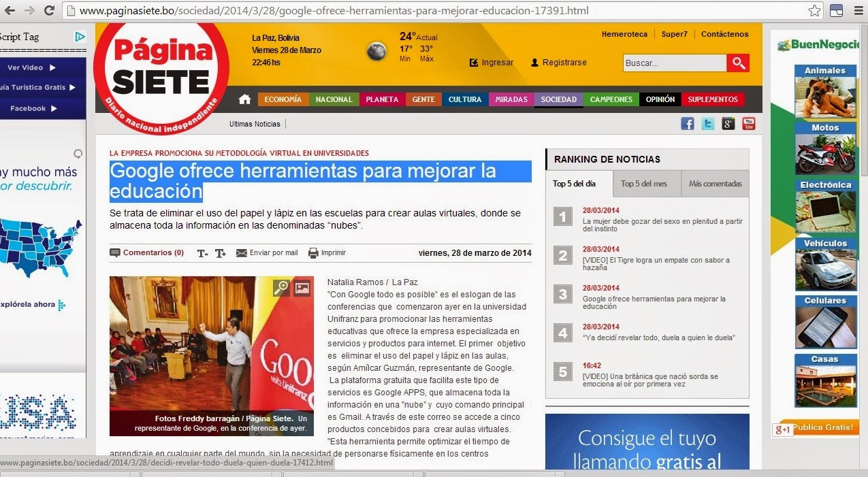Click the browser extension icon beside star
Screen dimensions: 868x477
pos(836,10)
